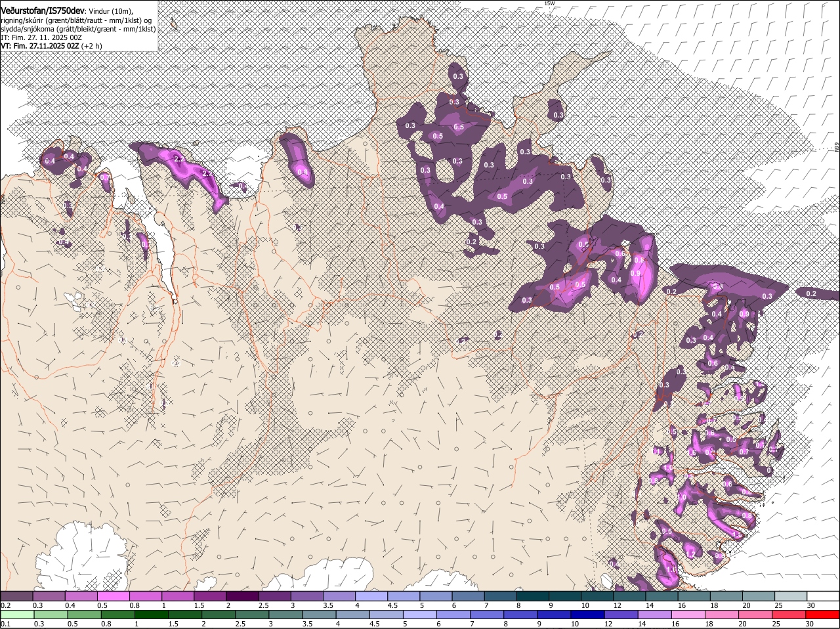This screenshot has height=629, width=840.
Task: Choose the crimson rain swatch labeled 25
Action: pyautogui.click(x=787, y=615)
